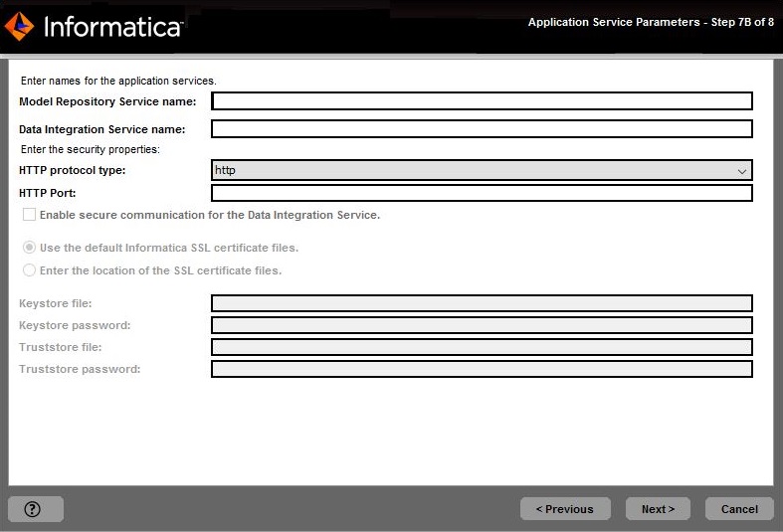Viewport: 783px width, 532px height.
Task: Click the Data Integration Service name field
Action: tap(482, 129)
